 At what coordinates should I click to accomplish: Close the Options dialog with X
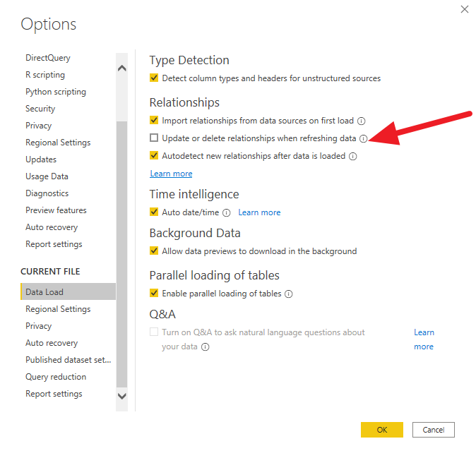point(465,9)
